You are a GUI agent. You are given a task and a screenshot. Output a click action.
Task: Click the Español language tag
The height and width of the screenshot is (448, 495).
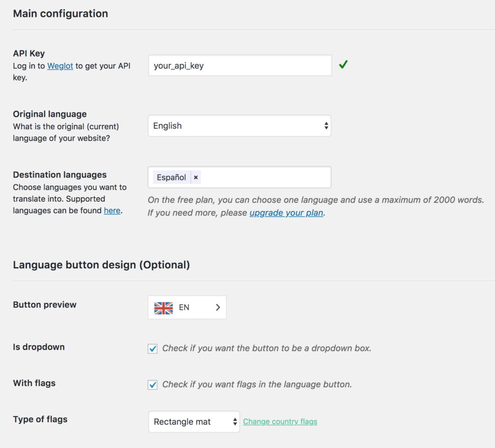172,177
